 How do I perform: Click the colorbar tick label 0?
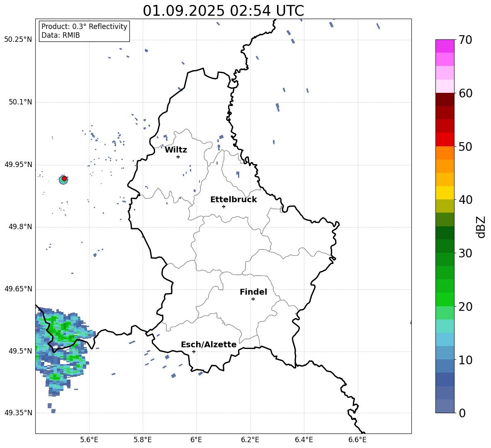[462, 413]
